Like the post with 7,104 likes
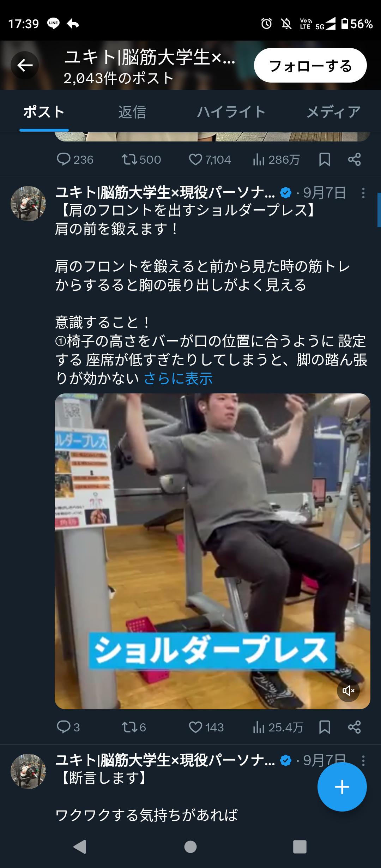This screenshot has height=868, width=381. (210, 160)
